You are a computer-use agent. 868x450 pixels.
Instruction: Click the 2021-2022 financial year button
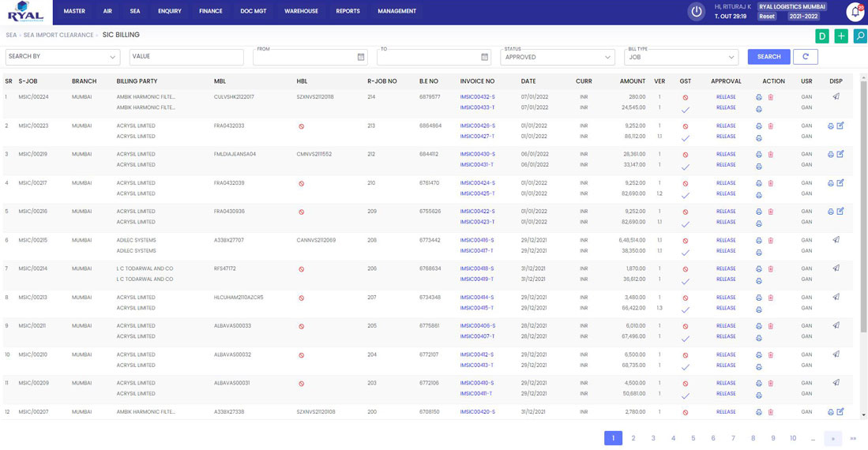(804, 17)
